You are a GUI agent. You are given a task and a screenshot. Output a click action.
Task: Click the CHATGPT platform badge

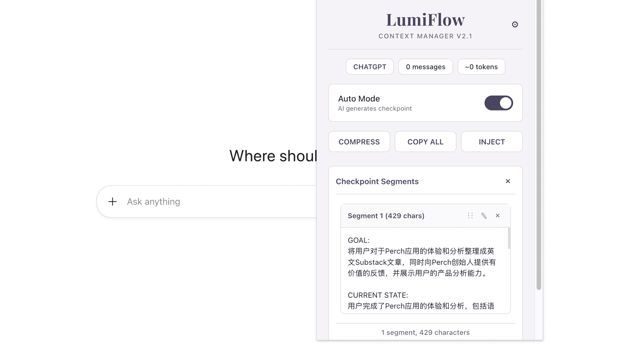click(369, 67)
